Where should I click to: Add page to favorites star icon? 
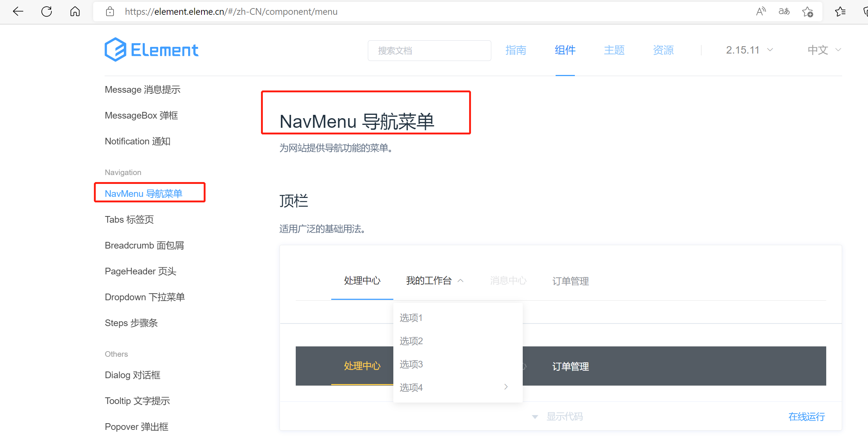807,12
